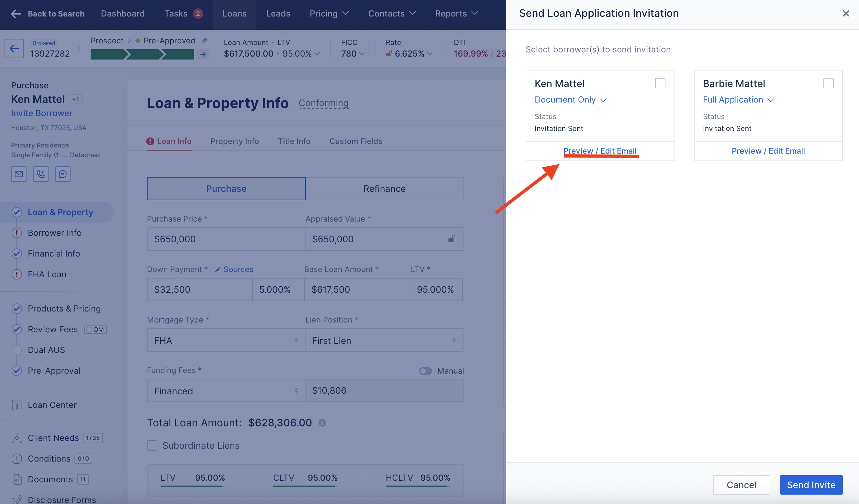Image resolution: width=859 pixels, height=504 pixels.
Task: Toggle the Manual funding fees switch
Action: (x=425, y=371)
